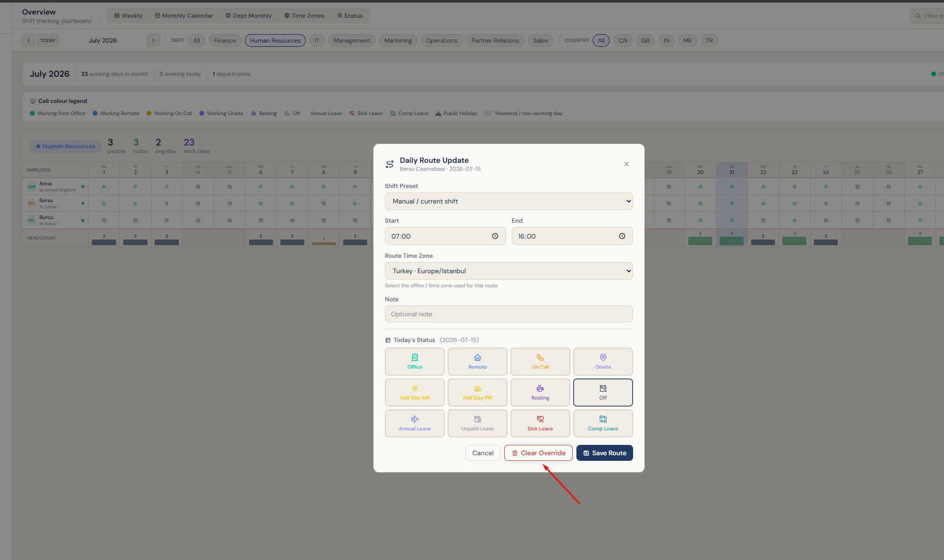The image size is (944, 560).
Task: Switch to the Weekly tab
Action: pyautogui.click(x=128, y=15)
